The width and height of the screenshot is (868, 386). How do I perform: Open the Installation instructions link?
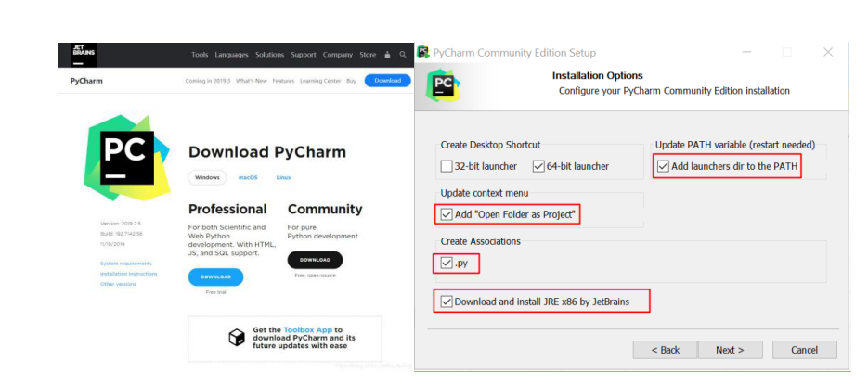click(128, 275)
